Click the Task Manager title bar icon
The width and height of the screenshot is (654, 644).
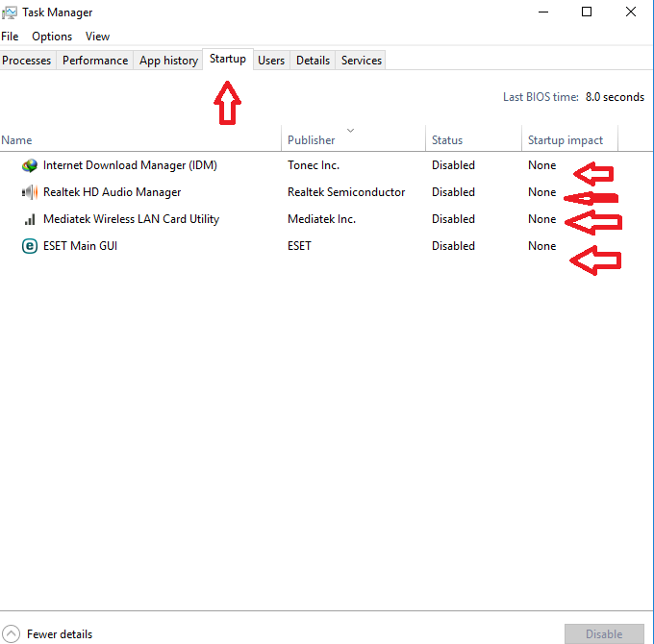click(10, 12)
